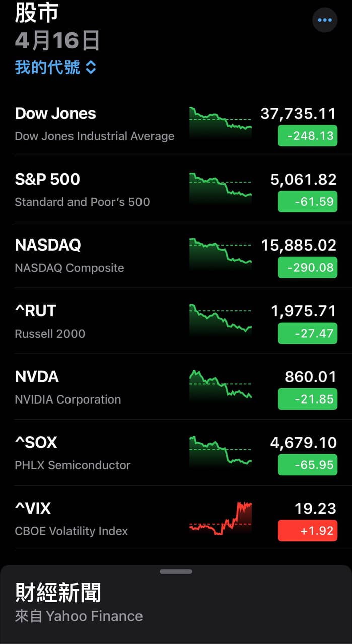Select the NASDAQ Composite row
The width and height of the screenshot is (352, 644).
click(x=176, y=256)
